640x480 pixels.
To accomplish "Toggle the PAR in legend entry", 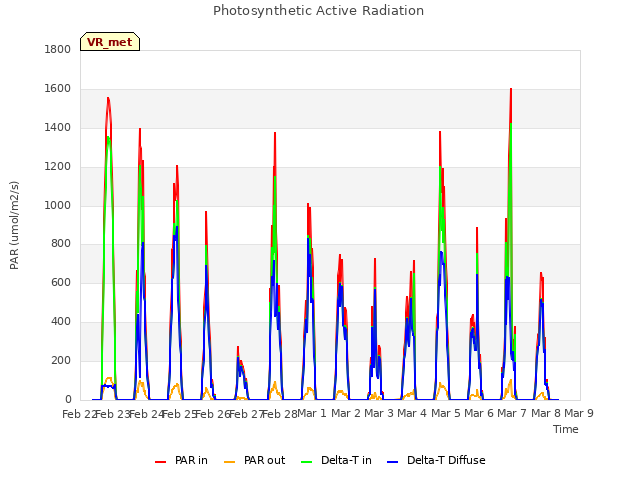I will 181,460.
